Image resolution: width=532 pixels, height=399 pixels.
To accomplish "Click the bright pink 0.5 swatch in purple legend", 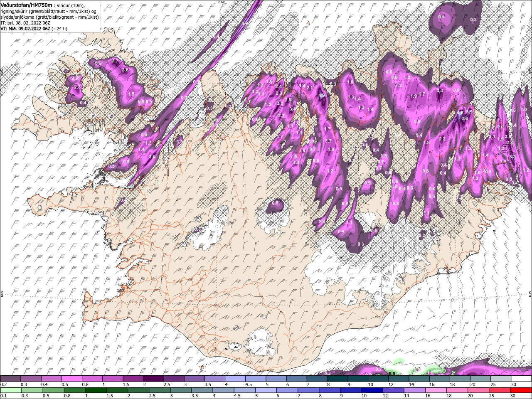I will tap(71, 378).
